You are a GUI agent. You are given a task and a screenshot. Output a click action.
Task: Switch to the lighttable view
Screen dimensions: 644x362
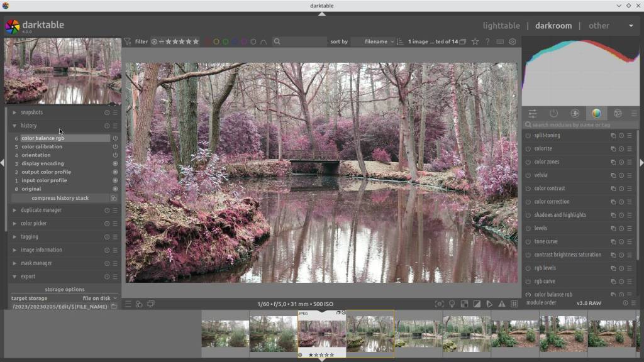pyautogui.click(x=501, y=26)
